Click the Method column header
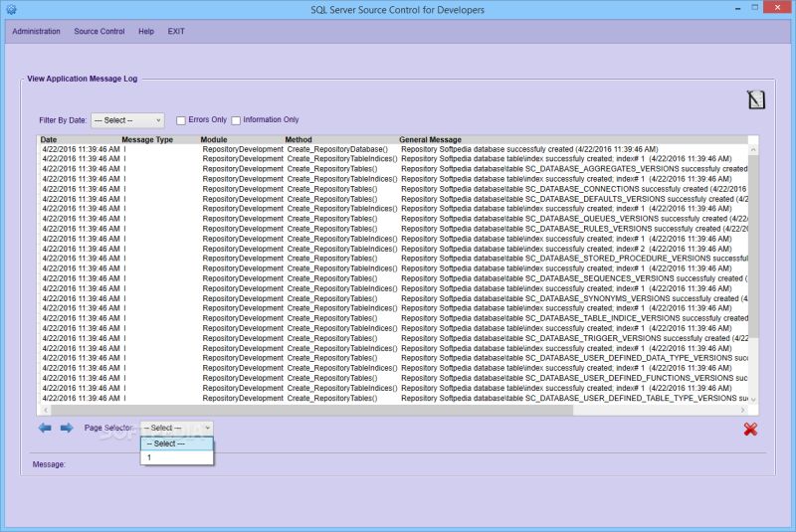Screen dimensions: 796x532 (298, 139)
